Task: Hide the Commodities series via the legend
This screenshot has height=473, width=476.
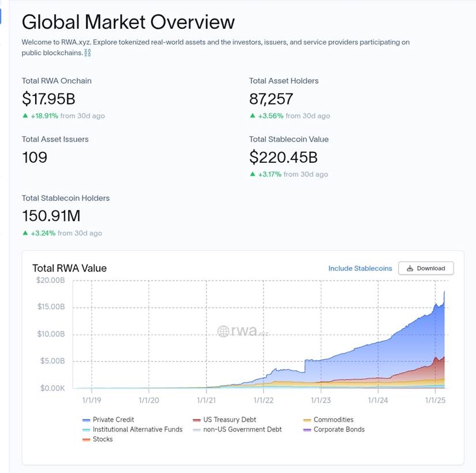Action: click(x=333, y=420)
